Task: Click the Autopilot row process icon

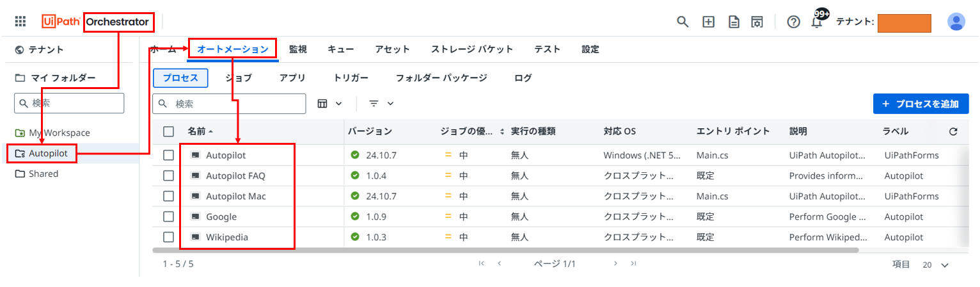Action: point(195,155)
